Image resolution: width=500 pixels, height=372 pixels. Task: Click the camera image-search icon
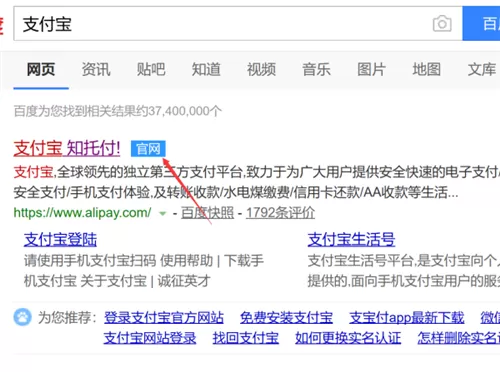(x=442, y=24)
